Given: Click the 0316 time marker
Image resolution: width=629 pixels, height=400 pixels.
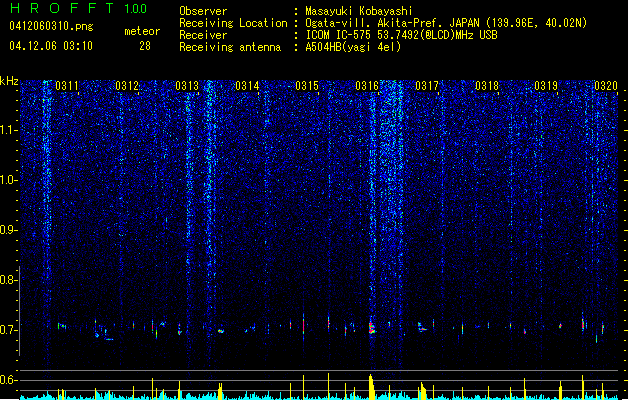Looking at the screenshot, I should pyautogui.click(x=367, y=85).
